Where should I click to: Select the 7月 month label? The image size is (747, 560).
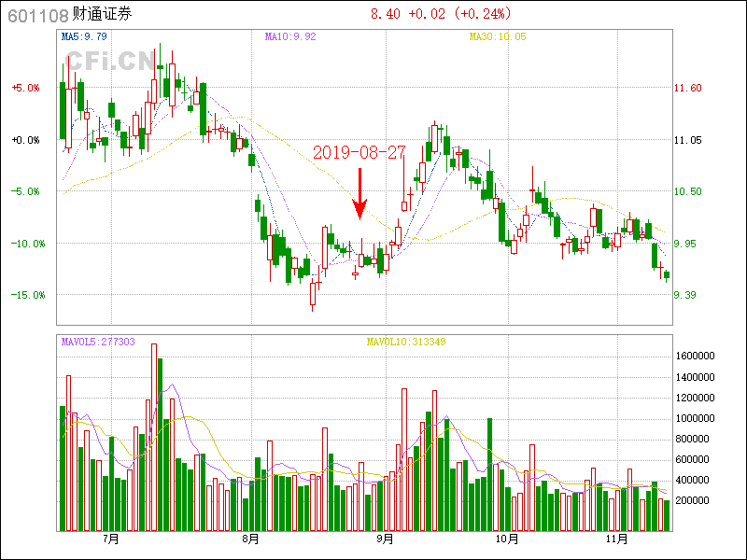[111, 539]
